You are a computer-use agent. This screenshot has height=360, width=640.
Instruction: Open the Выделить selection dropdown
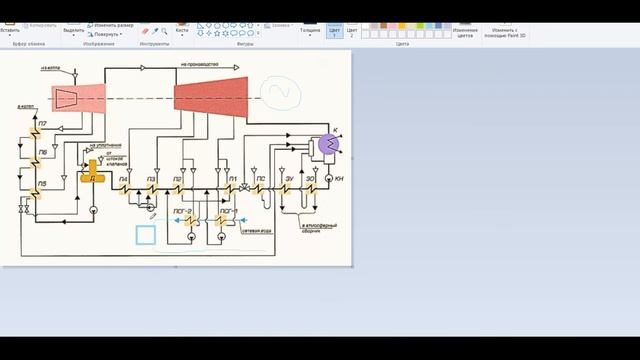73,32
